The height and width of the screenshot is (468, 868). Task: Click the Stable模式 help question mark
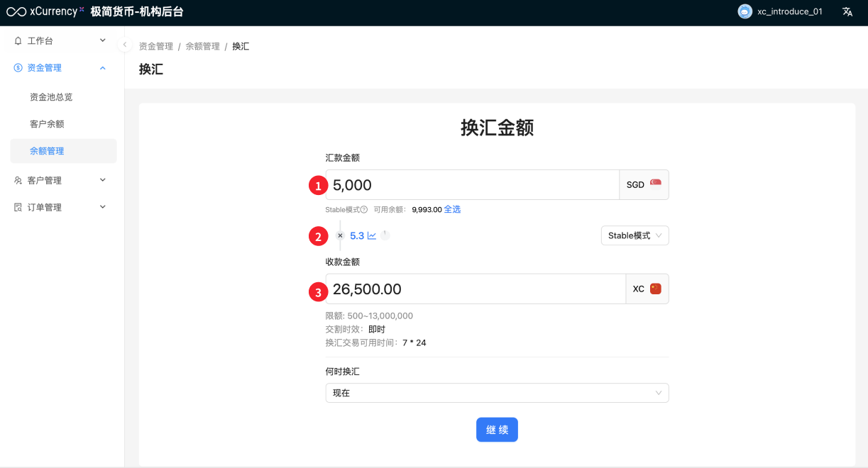click(364, 210)
